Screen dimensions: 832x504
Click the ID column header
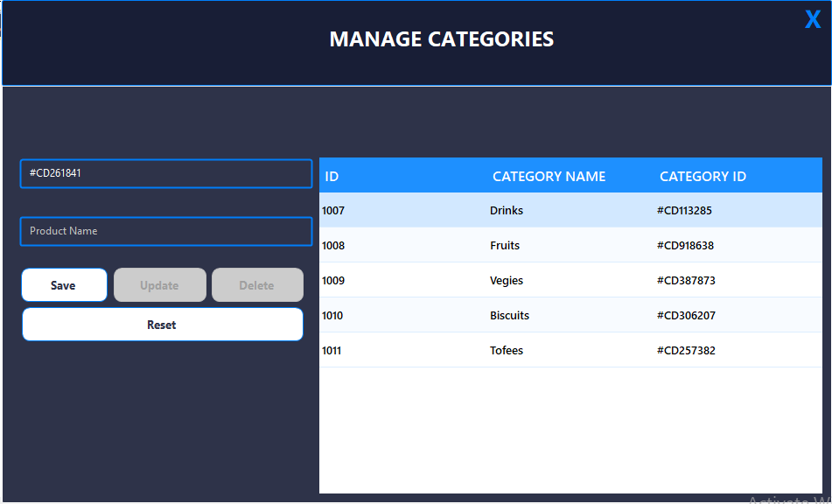pyautogui.click(x=332, y=176)
